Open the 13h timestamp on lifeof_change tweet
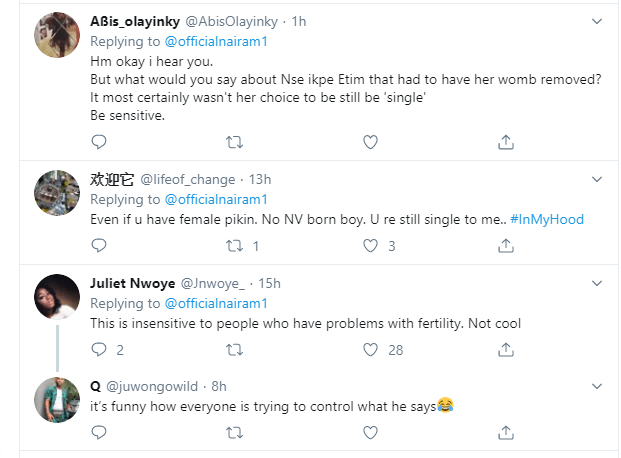 coord(259,180)
